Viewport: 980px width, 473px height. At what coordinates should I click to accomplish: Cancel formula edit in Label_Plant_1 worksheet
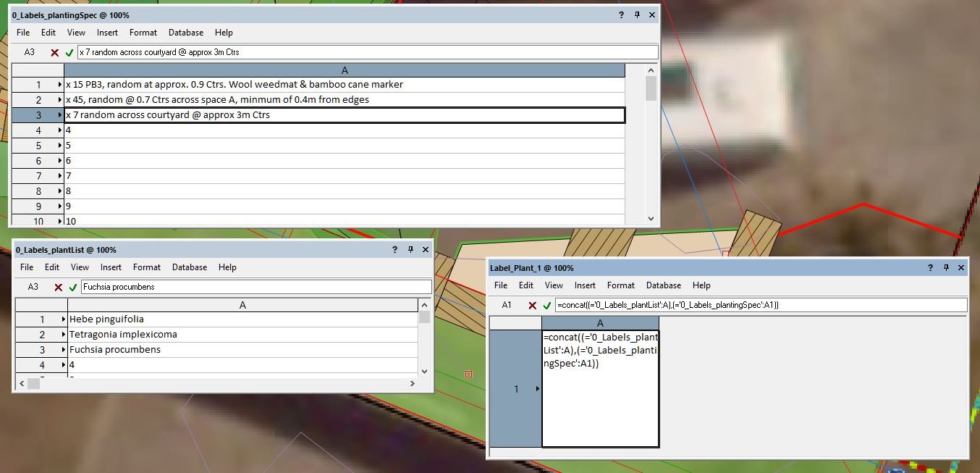(532, 305)
